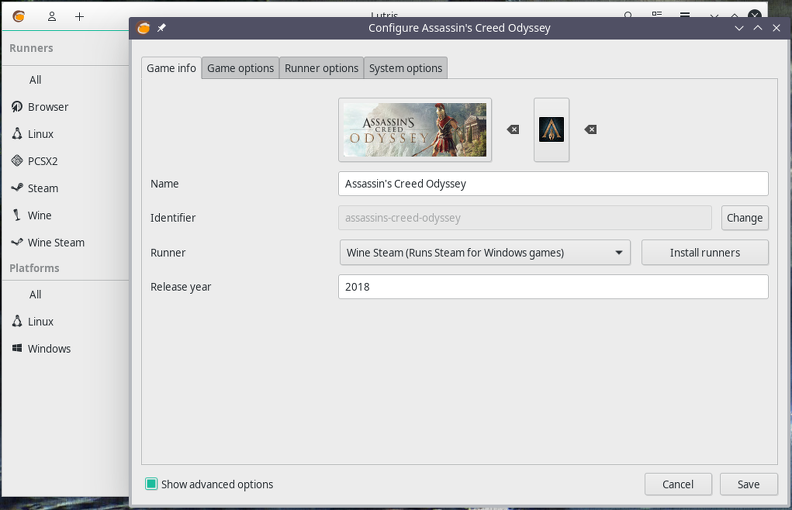Click the Assassin's Creed Odyssey banner thumbnail
The height and width of the screenshot is (510, 792).
point(415,130)
